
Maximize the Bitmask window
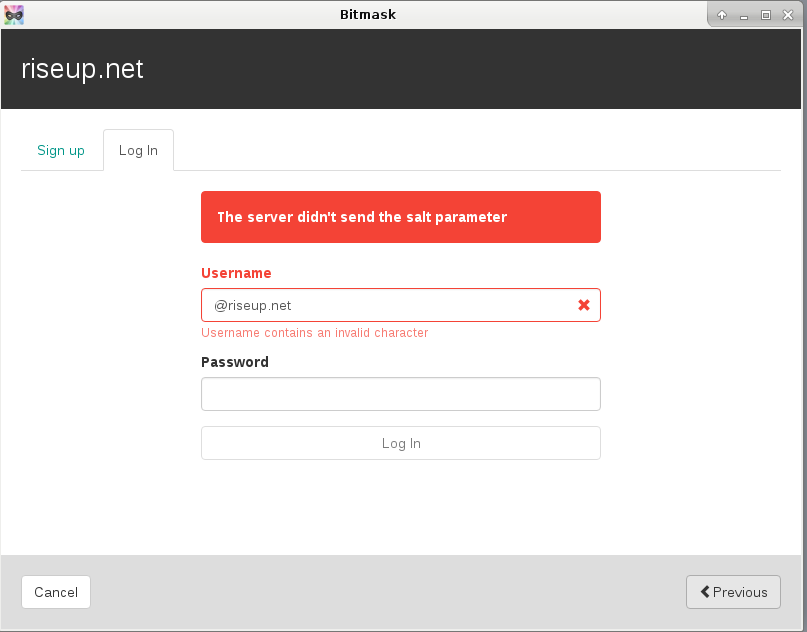tap(766, 15)
